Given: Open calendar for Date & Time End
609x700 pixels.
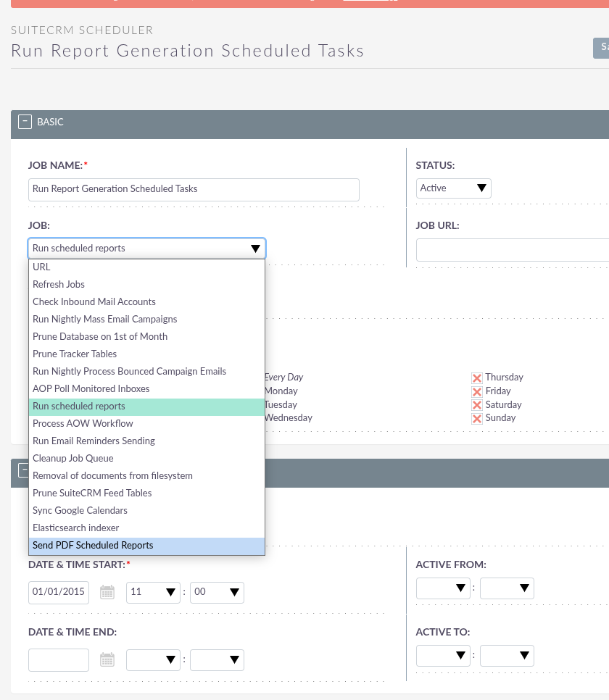Looking at the screenshot, I should (x=107, y=660).
